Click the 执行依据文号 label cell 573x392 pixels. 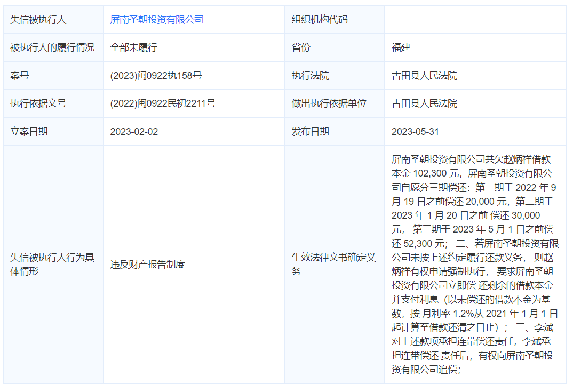pos(38,103)
